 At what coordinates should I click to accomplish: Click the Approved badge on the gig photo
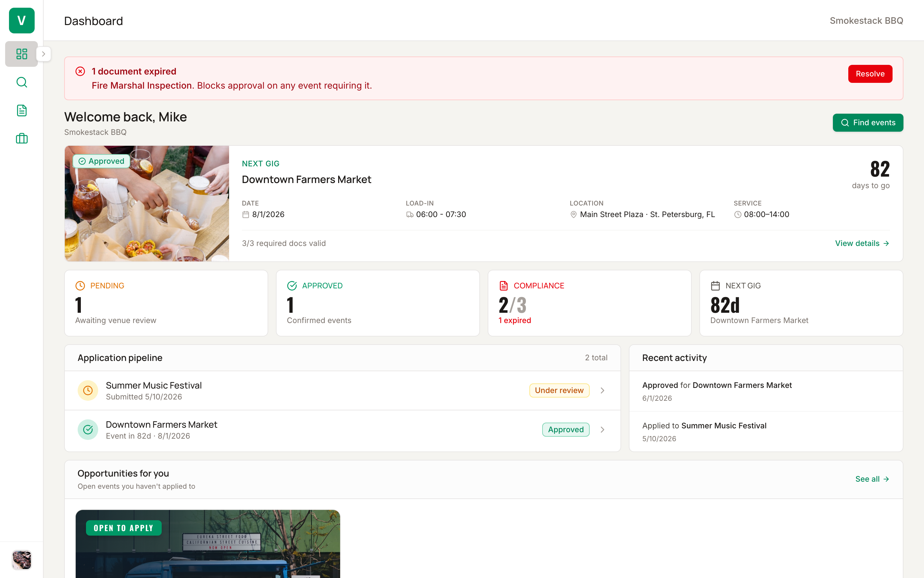click(102, 161)
